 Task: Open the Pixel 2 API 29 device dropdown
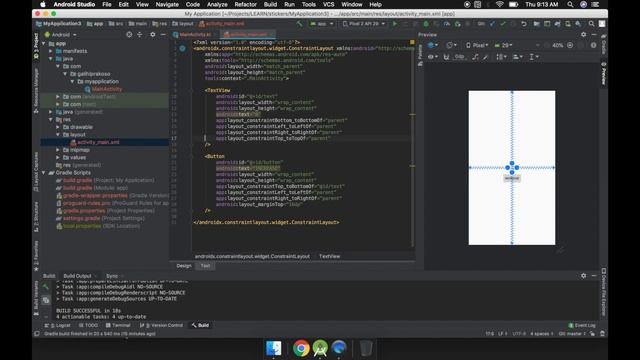(363, 24)
